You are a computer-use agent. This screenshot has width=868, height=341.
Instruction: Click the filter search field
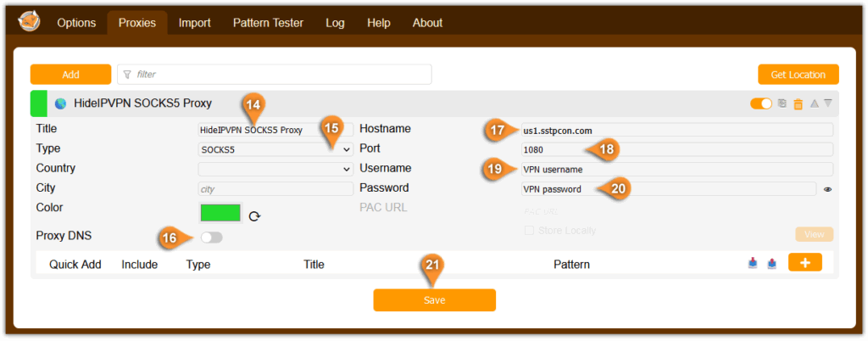pos(275,74)
